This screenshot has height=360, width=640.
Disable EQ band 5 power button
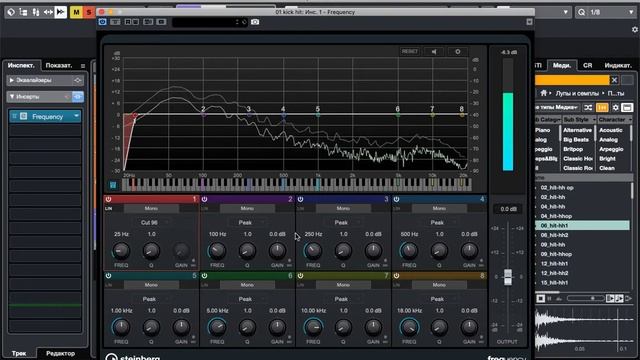pyautogui.click(x=108, y=276)
